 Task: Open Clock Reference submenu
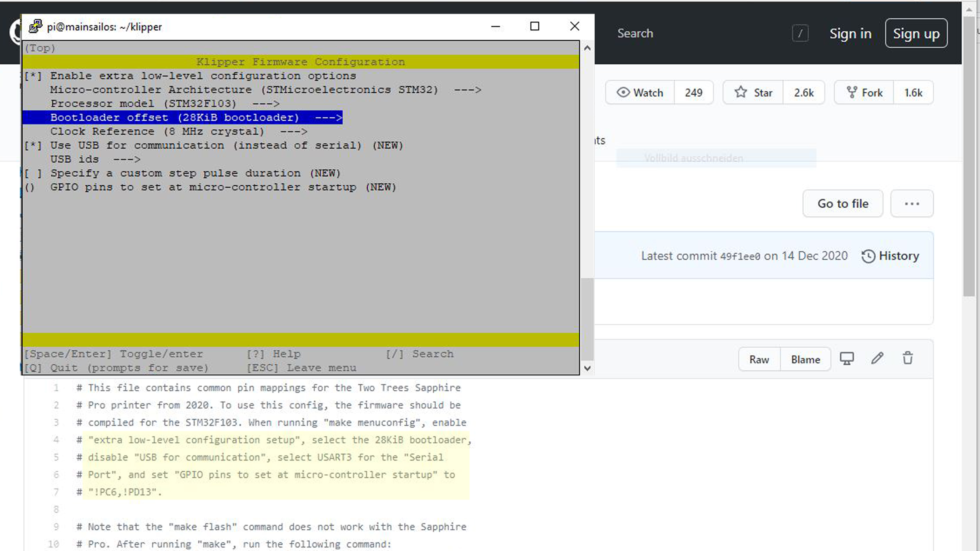[179, 131]
